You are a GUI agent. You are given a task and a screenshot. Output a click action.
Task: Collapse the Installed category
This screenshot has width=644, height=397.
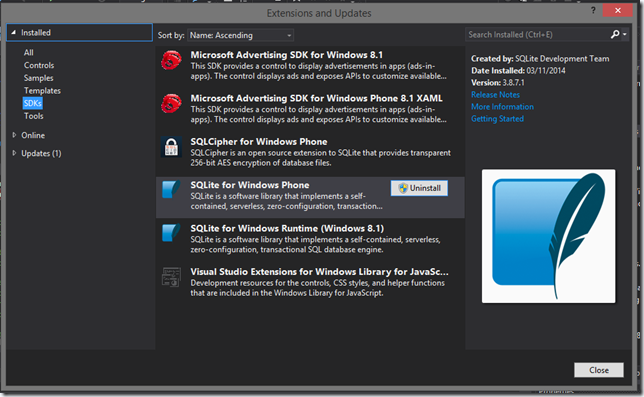click(x=14, y=32)
